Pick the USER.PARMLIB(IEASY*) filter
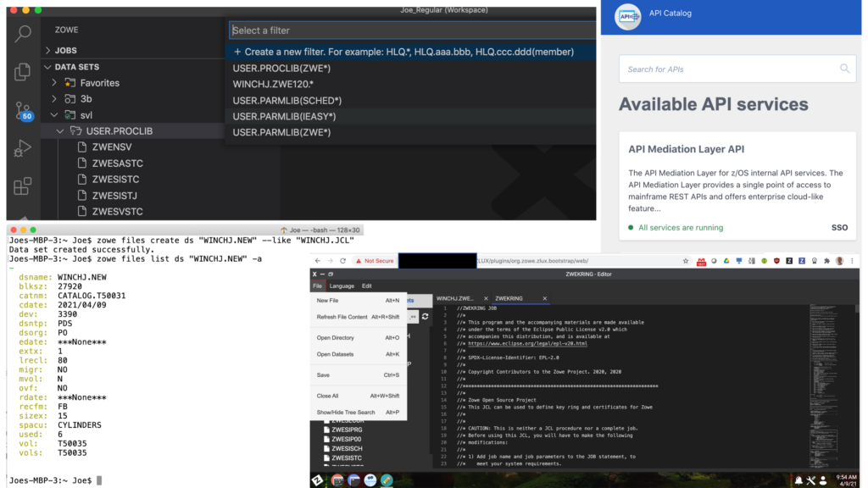 click(411, 116)
